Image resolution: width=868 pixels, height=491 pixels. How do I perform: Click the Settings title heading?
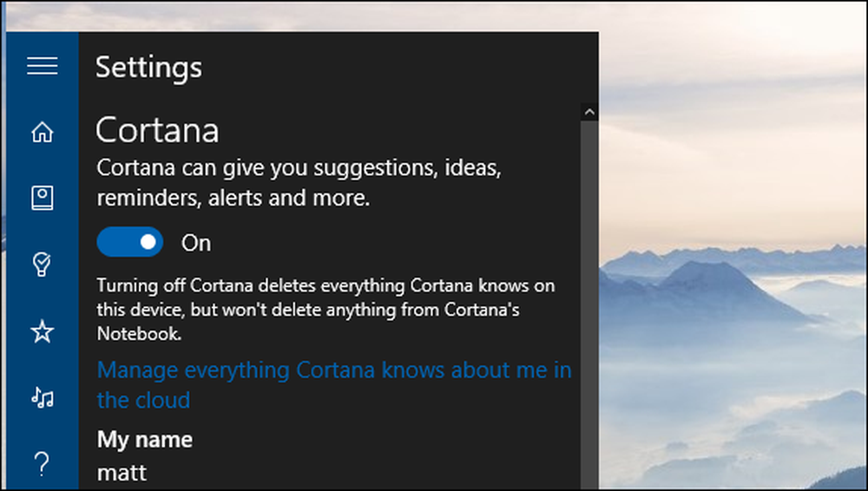pyautogui.click(x=149, y=68)
